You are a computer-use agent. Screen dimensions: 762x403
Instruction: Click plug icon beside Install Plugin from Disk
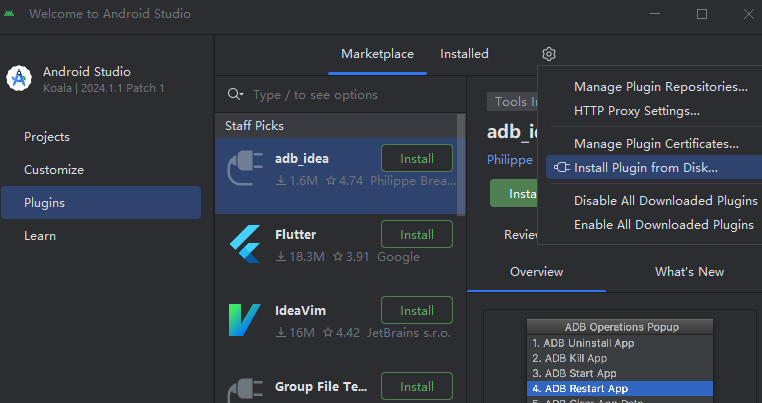click(x=561, y=168)
